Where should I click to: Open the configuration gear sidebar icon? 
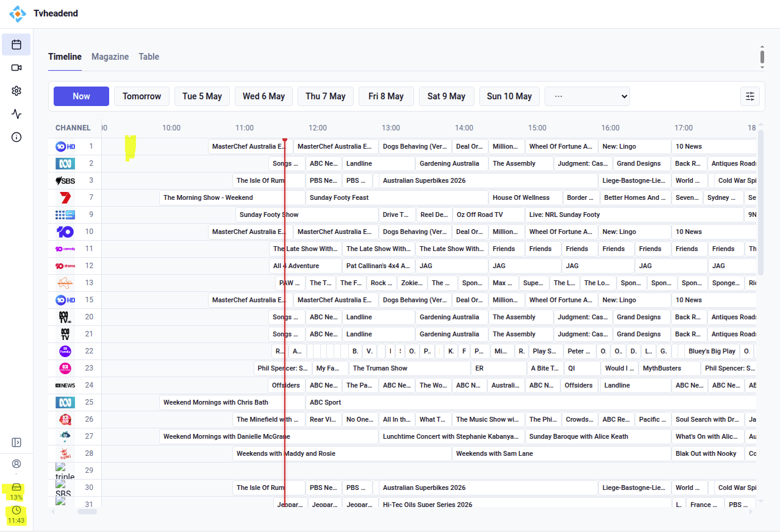coord(16,91)
